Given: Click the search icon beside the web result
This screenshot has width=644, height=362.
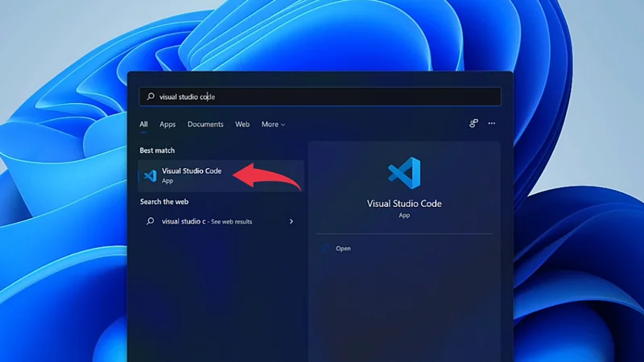Looking at the screenshot, I should point(151,221).
